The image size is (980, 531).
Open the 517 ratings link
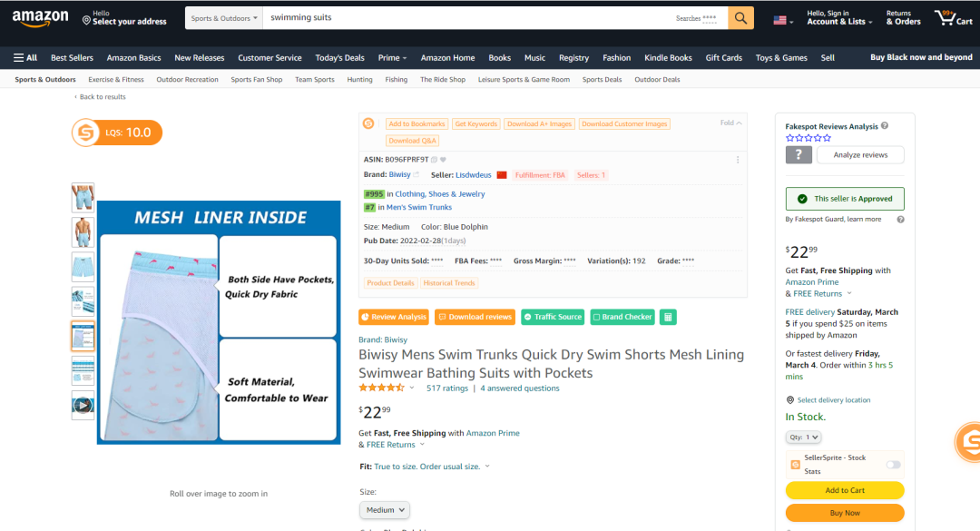pyautogui.click(x=446, y=388)
